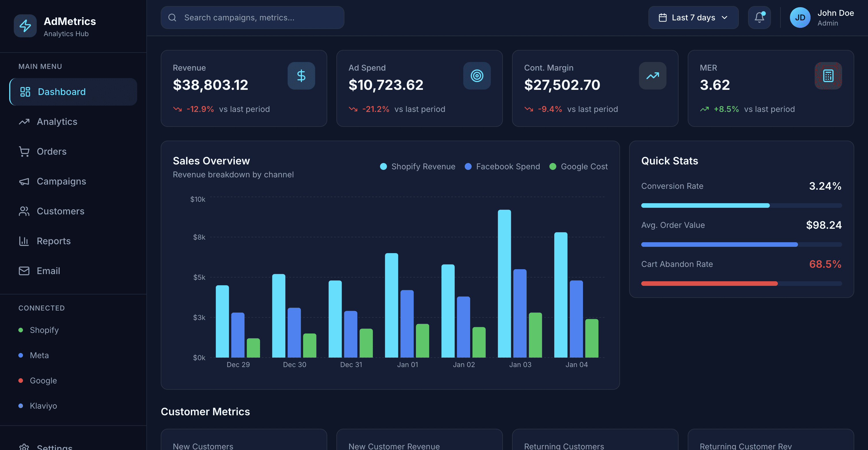Click the Cart Abandon Rate red progress bar
The image size is (868, 450).
[x=709, y=284]
